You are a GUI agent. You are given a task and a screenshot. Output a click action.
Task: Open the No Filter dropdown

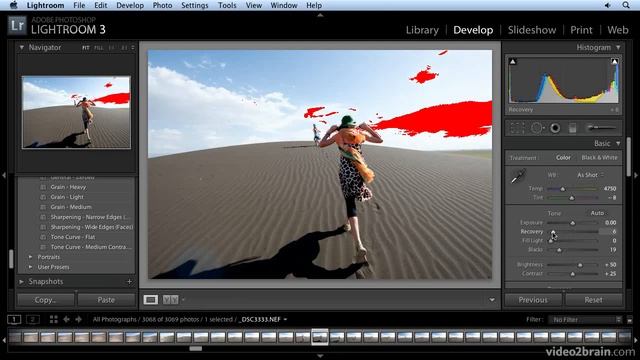pos(585,320)
